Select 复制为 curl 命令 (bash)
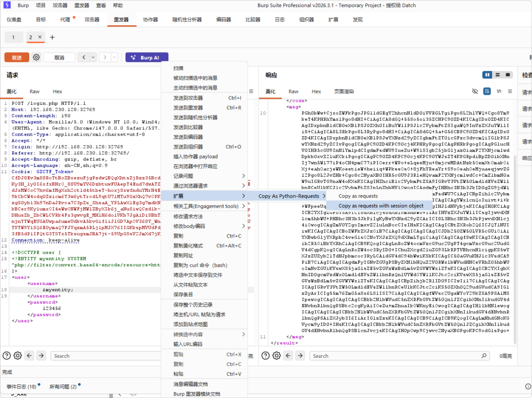 click(204, 265)
